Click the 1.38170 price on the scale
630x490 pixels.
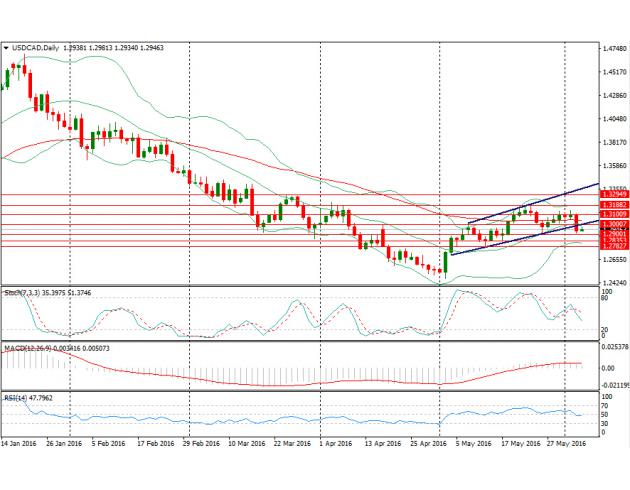pyautogui.click(x=612, y=142)
